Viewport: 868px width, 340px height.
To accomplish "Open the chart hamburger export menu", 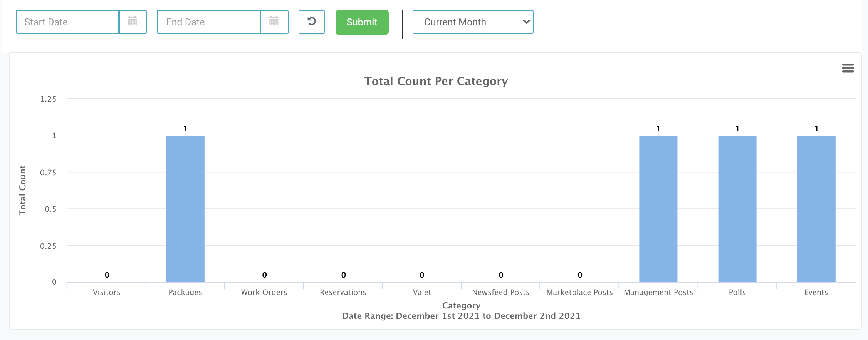I will tap(848, 68).
